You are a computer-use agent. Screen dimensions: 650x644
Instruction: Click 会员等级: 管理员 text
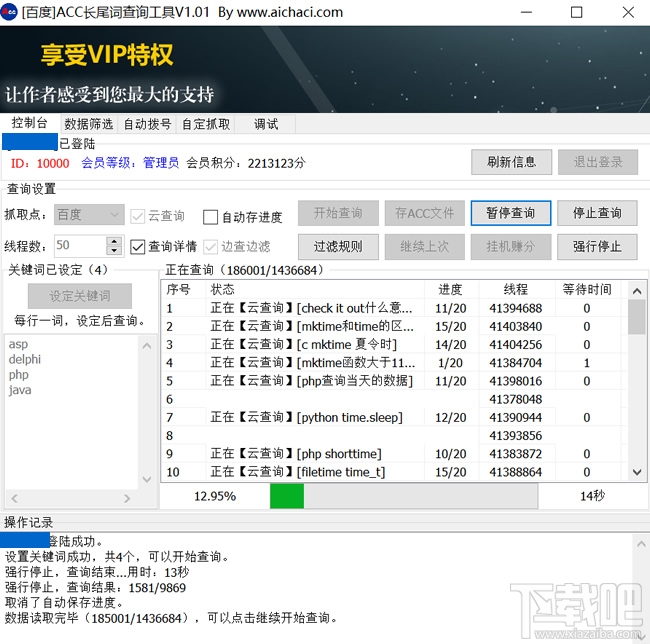(130, 162)
